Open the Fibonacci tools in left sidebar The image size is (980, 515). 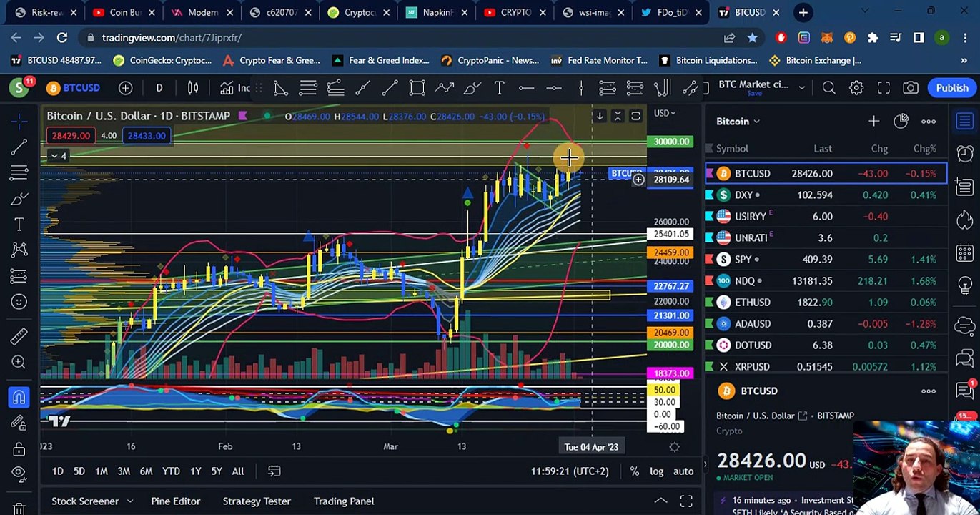click(x=19, y=172)
